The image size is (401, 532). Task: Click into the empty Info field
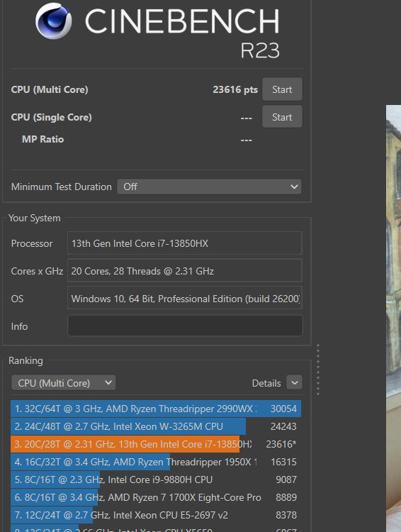click(185, 326)
